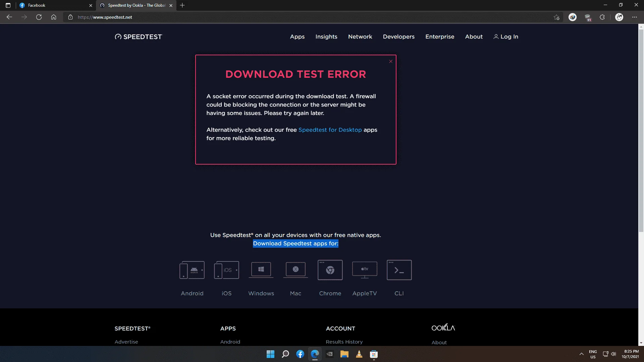Open the Windows Start menu
The height and width of the screenshot is (362, 644).
pos(270,354)
